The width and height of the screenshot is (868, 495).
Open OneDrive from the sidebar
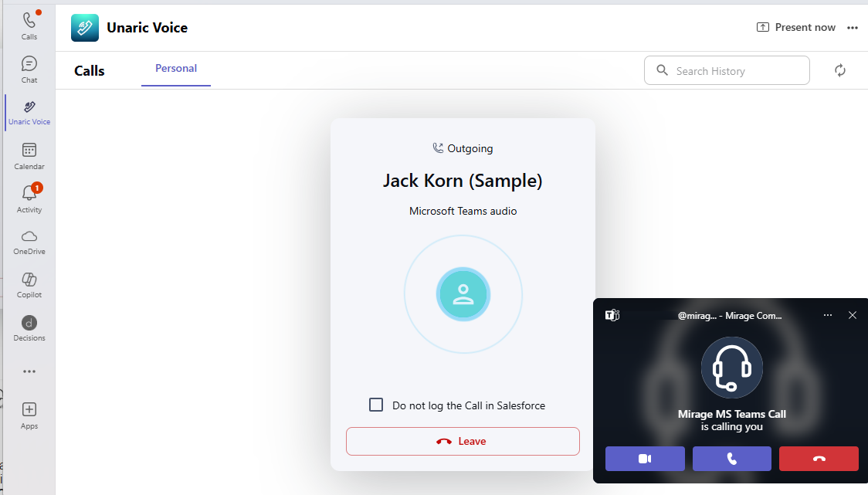(29, 241)
